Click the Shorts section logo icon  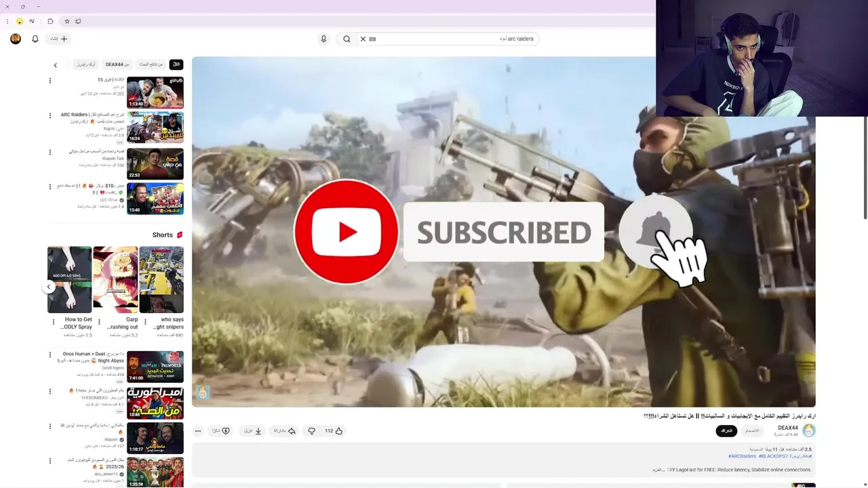click(180, 235)
